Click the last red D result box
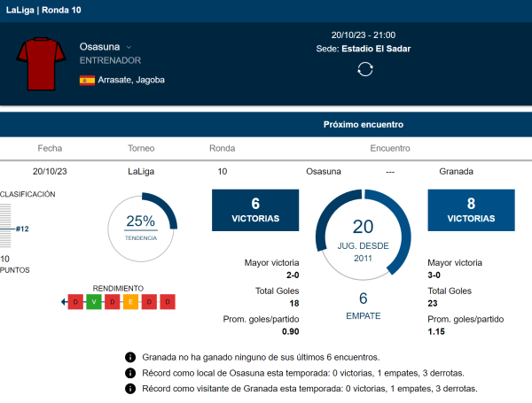The height and width of the screenshot is (403, 532). click(168, 302)
